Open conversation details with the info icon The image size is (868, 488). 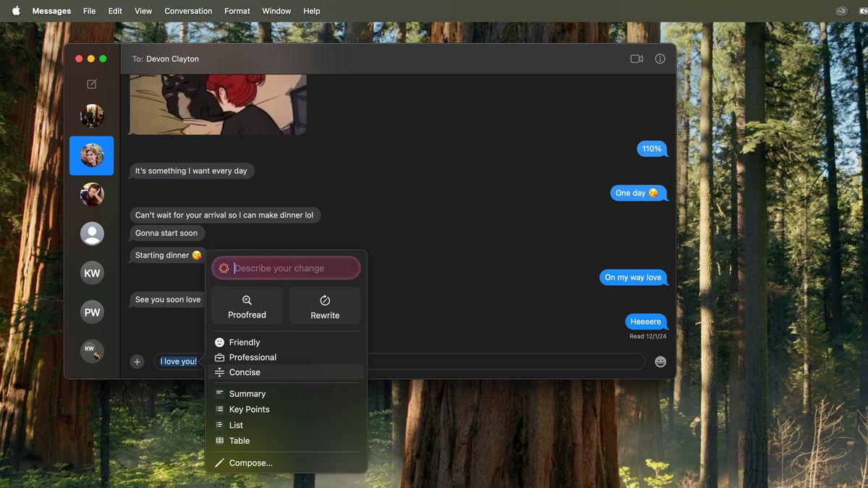click(x=659, y=59)
